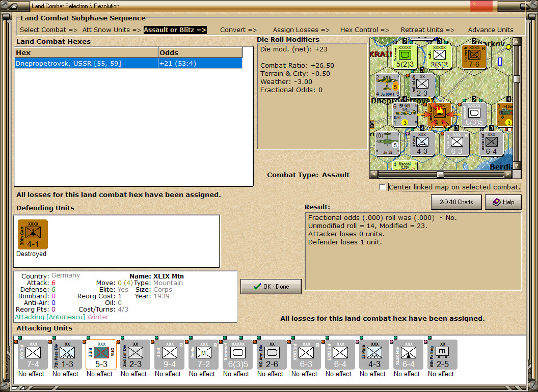Enable Center linked map on selected combat
Screen dimensions: 538x392
point(383,187)
